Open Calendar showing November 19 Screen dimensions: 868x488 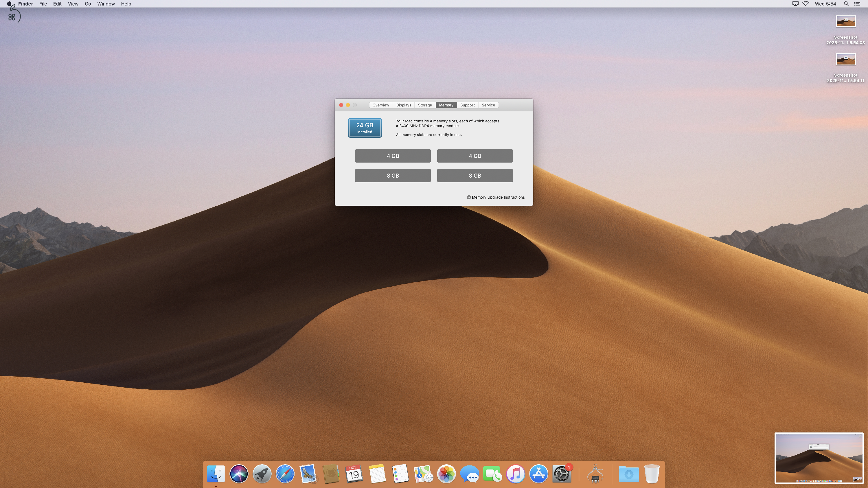(354, 473)
